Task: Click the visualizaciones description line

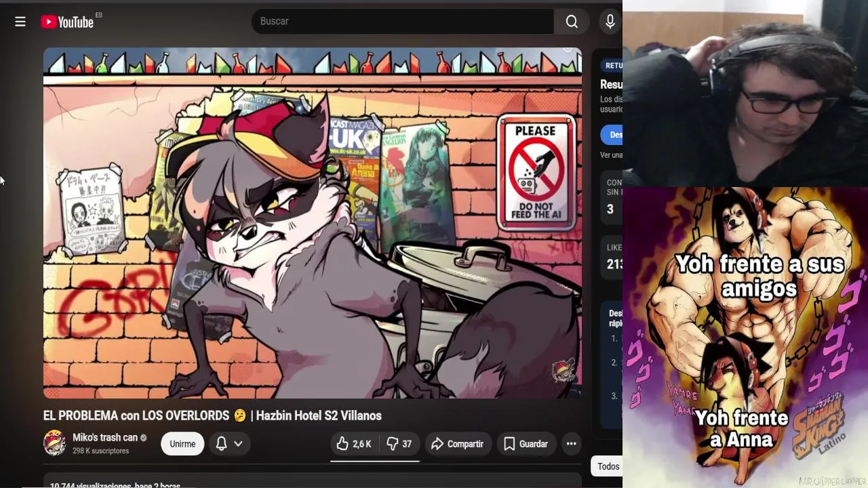Action: [x=115, y=485]
